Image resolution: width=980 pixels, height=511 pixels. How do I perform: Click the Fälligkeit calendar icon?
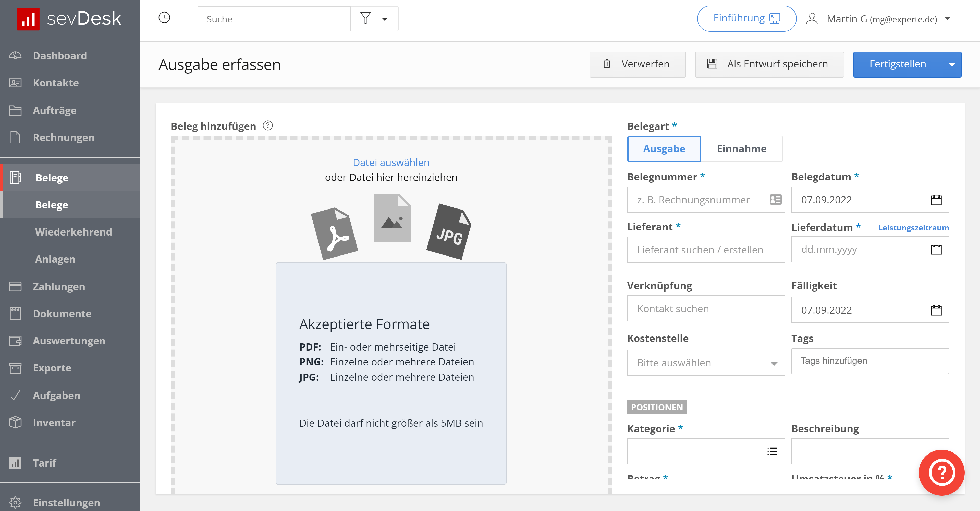936,310
